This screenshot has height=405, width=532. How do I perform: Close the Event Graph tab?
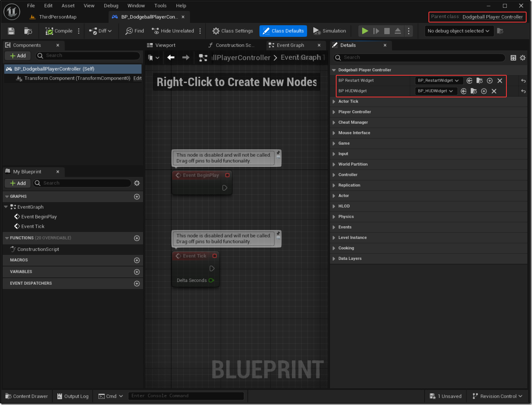[319, 45]
